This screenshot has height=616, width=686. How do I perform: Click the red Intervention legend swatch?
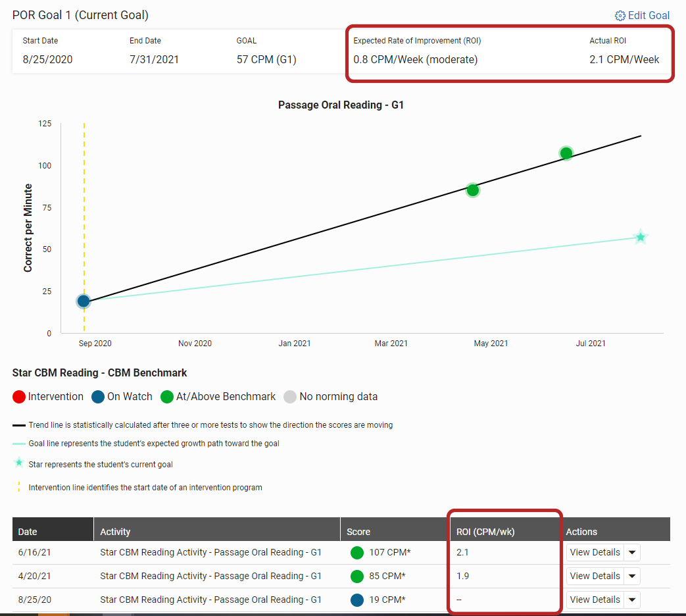(x=19, y=397)
